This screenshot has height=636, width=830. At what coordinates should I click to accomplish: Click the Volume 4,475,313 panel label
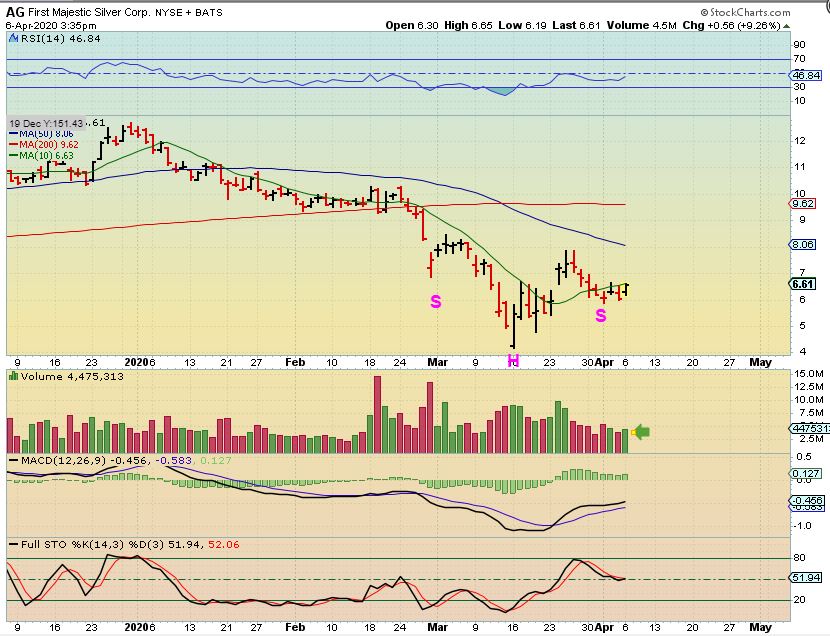click(x=72, y=376)
